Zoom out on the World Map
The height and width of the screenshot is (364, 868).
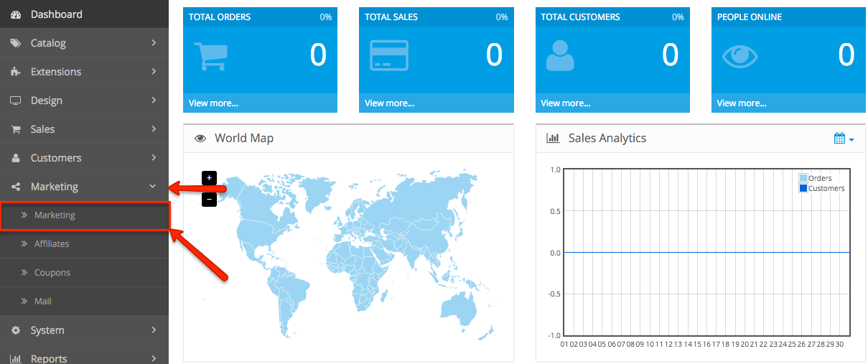(209, 199)
